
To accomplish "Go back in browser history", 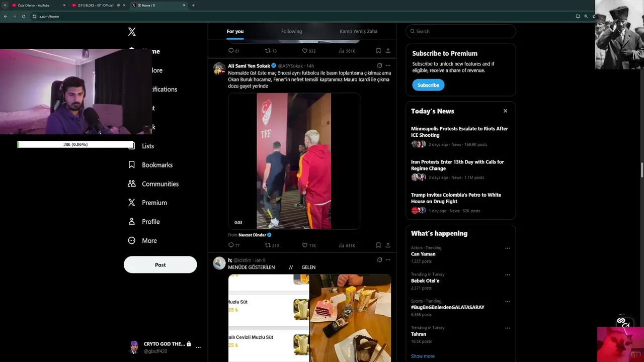I will 5,16.
